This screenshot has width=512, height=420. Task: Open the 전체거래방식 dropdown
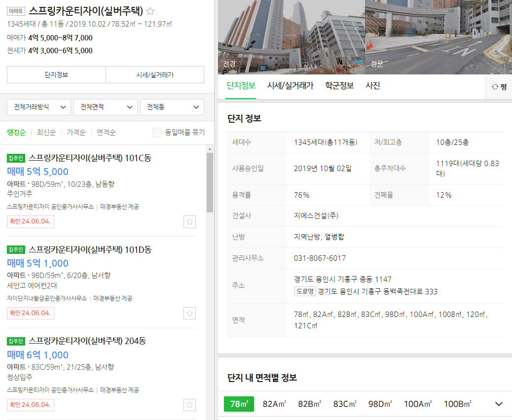point(39,107)
